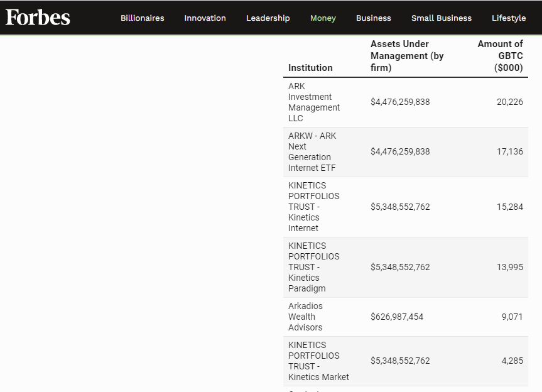Image resolution: width=542 pixels, height=392 pixels.
Task: Go to the Leadership section
Action: (x=268, y=18)
